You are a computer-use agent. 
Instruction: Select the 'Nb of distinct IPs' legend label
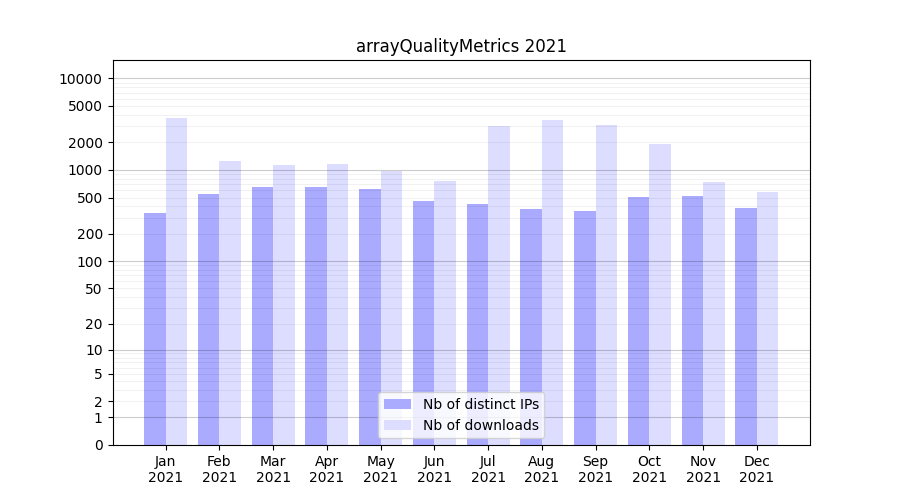point(481,404)
